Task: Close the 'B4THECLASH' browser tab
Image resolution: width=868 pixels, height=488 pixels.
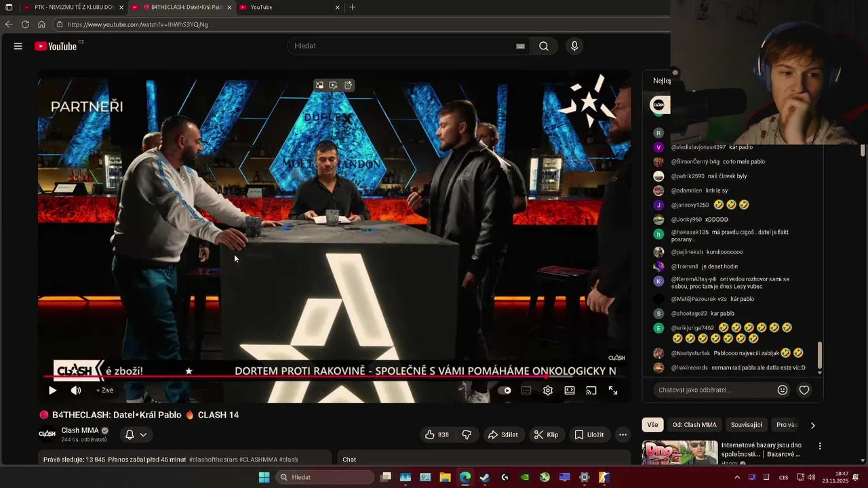Action: point(229,7)
